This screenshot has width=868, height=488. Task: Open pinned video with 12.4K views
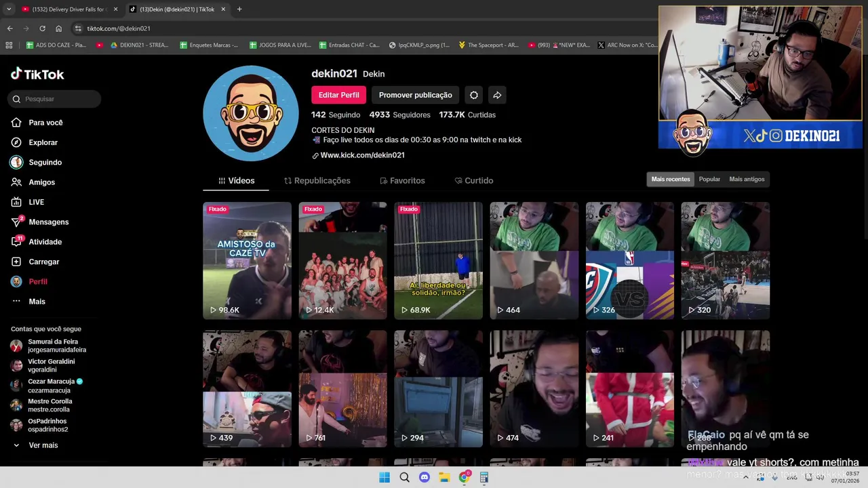(x=342, y=260)
